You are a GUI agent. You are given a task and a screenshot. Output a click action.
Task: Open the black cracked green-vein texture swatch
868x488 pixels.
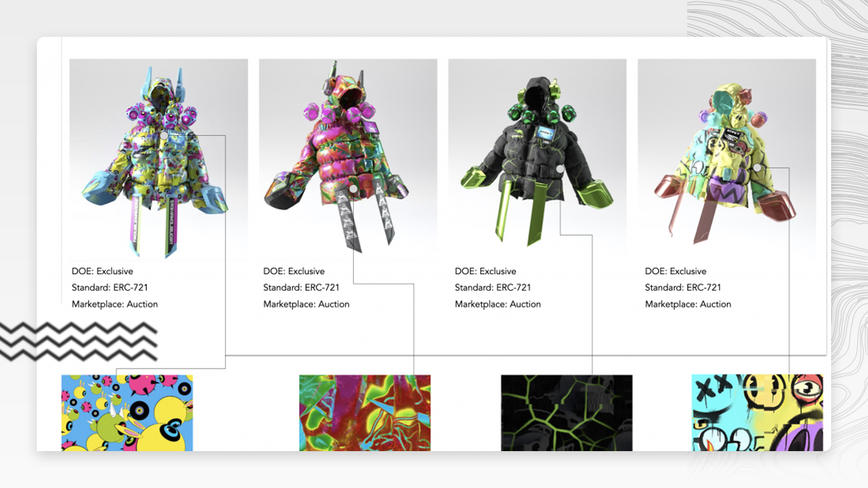click(566, 413)
